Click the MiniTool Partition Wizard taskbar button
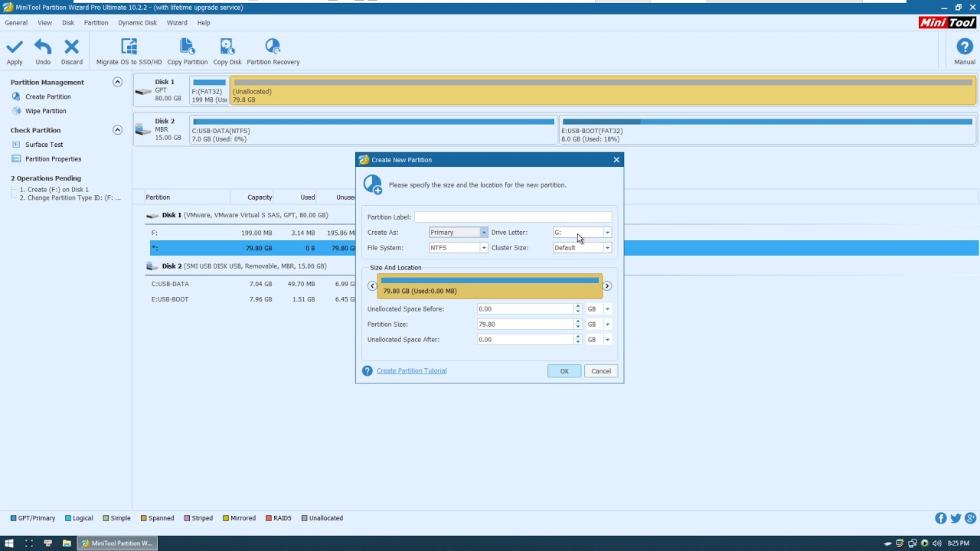 pyautogui.click(x=117, y=543)
